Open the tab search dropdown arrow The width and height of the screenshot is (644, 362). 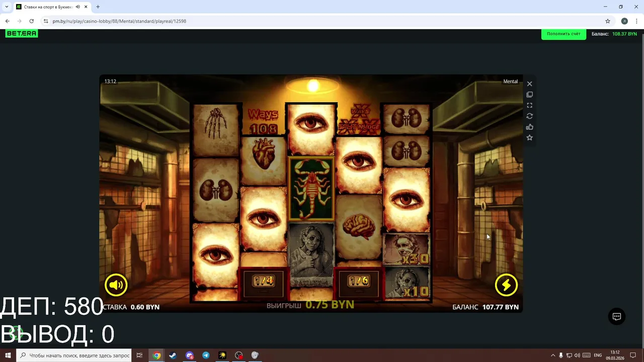pos(7,7)
